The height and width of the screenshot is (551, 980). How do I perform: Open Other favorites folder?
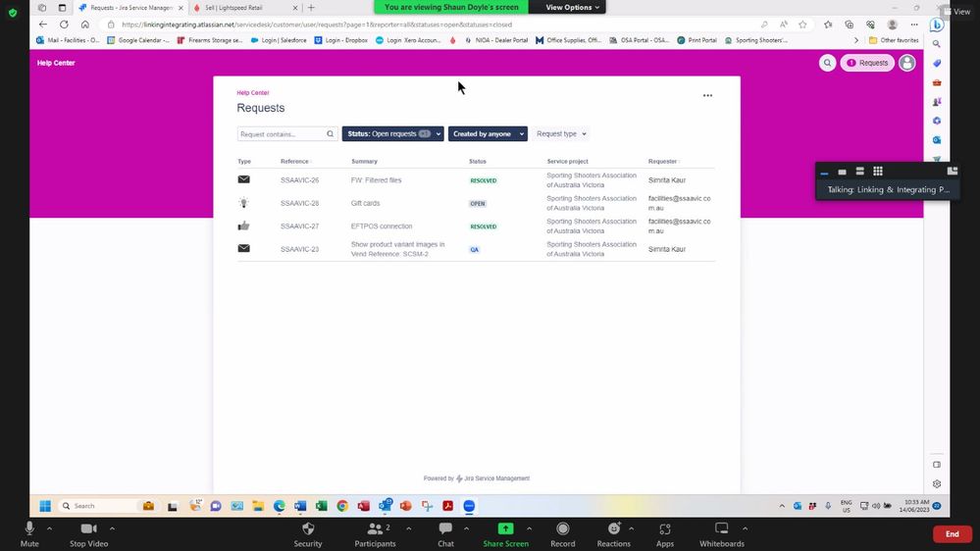click(894, 40)
